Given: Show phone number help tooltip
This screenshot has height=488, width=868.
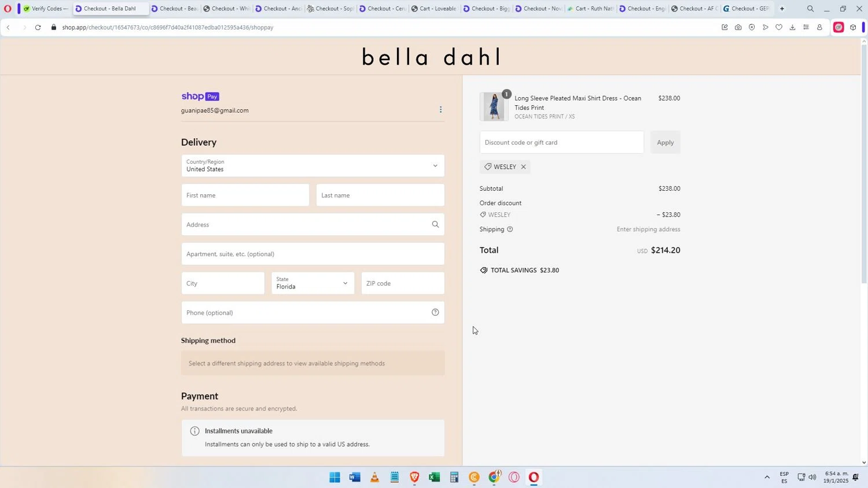Looking at the screenshot, I should [x=435, y=312].
